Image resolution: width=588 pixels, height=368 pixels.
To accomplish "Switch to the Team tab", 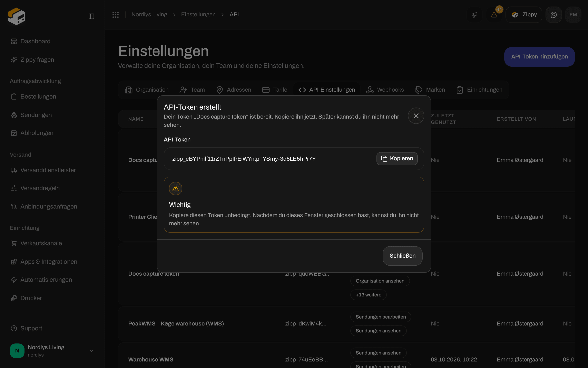I will point(192,90).
